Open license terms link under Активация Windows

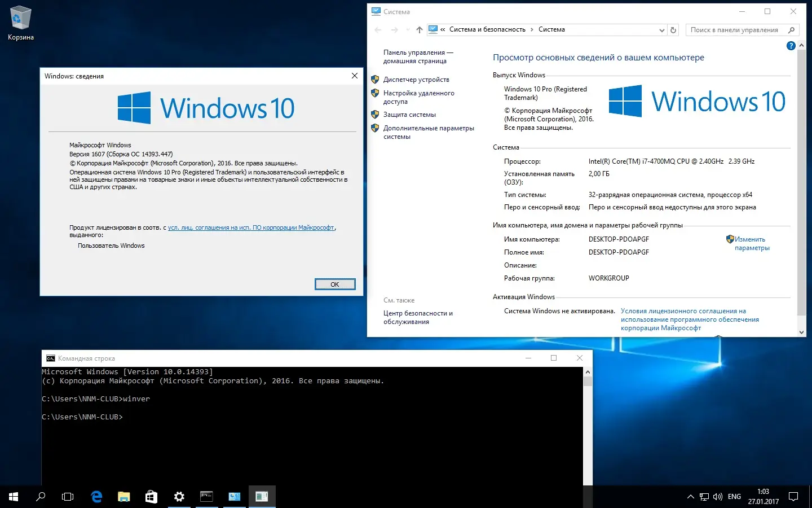(690, 319)
